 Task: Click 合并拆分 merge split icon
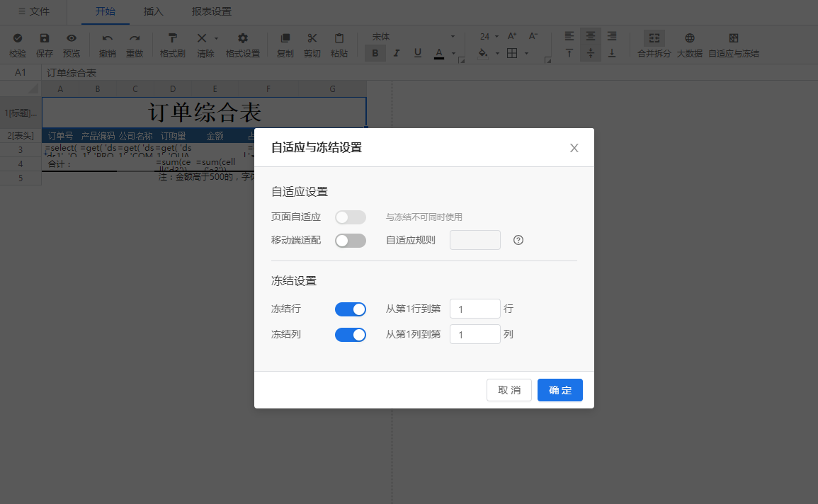click(654, 38)
